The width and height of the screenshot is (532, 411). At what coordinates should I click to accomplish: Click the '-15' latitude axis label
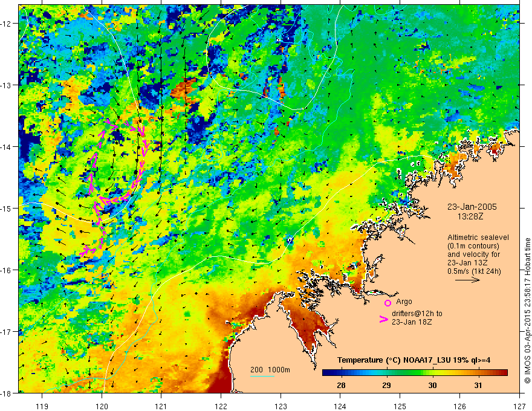[6, 208]
